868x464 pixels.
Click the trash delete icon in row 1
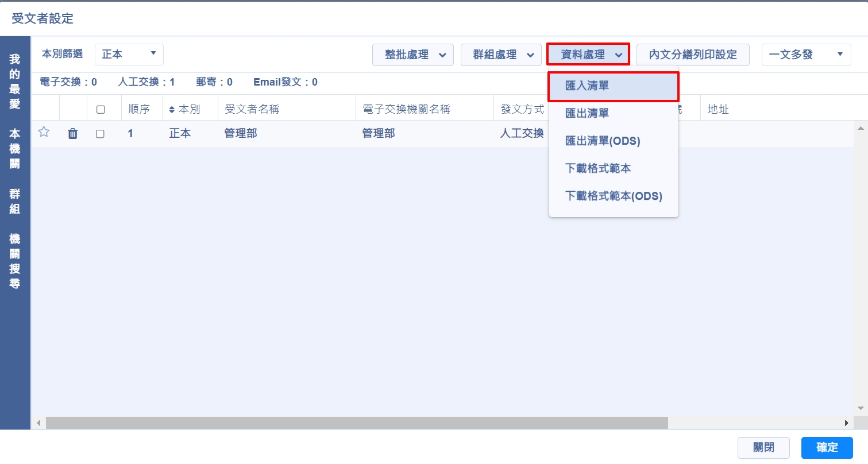(73, 134)
